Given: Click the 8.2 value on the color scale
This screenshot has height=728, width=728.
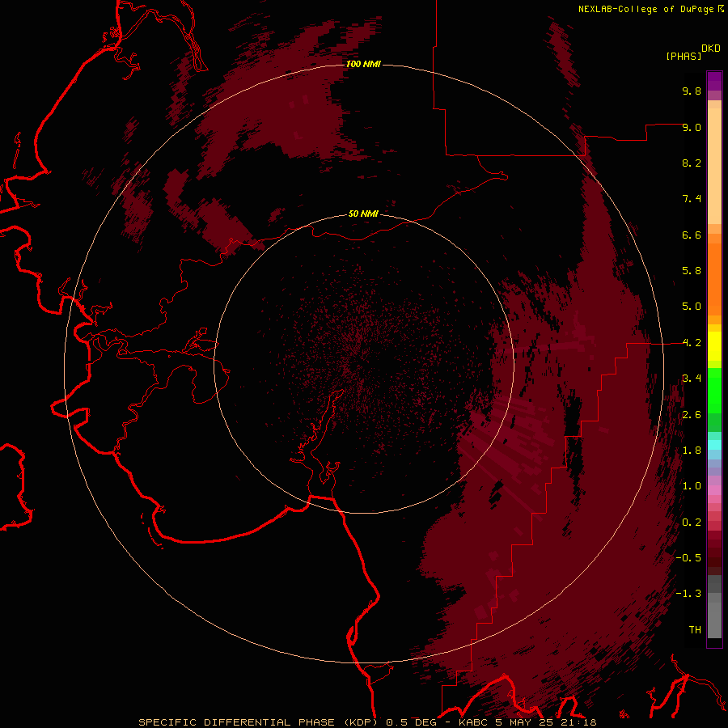Looking at the screenshot, I should [692, 163].
